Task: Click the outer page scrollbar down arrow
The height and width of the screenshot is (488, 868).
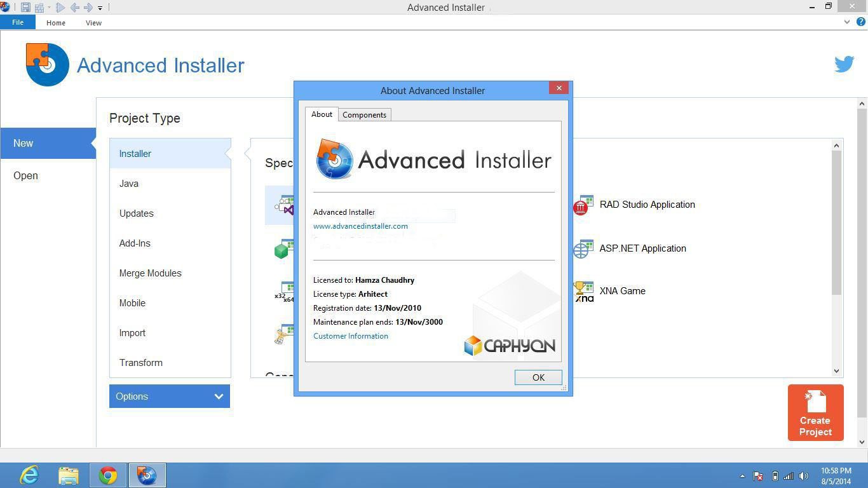Action: tap(862, 442)
